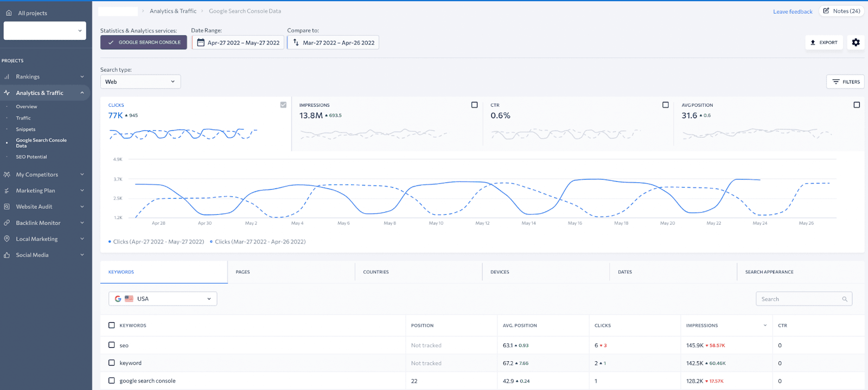Viewport: 868px width, 390px height.
Task: Collapse the Analytics & Traffic section
Action: tap(82, 93)
